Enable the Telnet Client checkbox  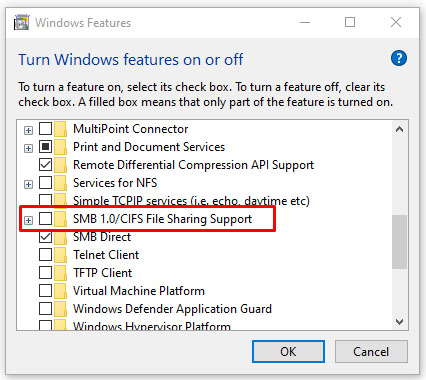[45, 255]
